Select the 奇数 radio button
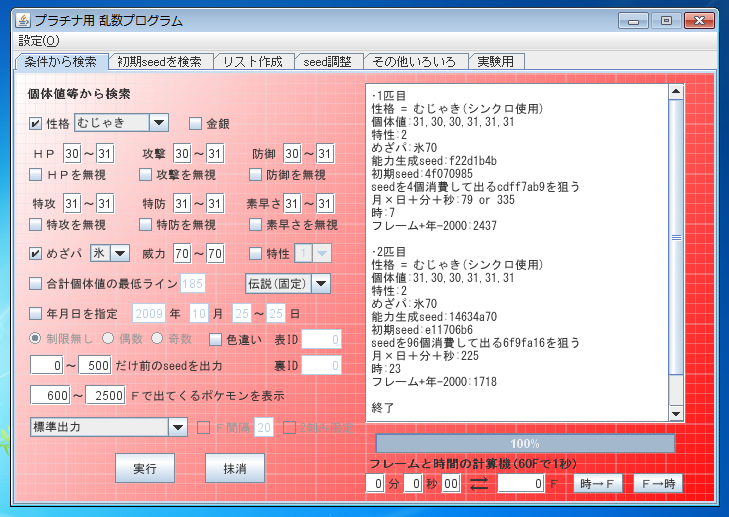729x517 pixels. point(157,338)
